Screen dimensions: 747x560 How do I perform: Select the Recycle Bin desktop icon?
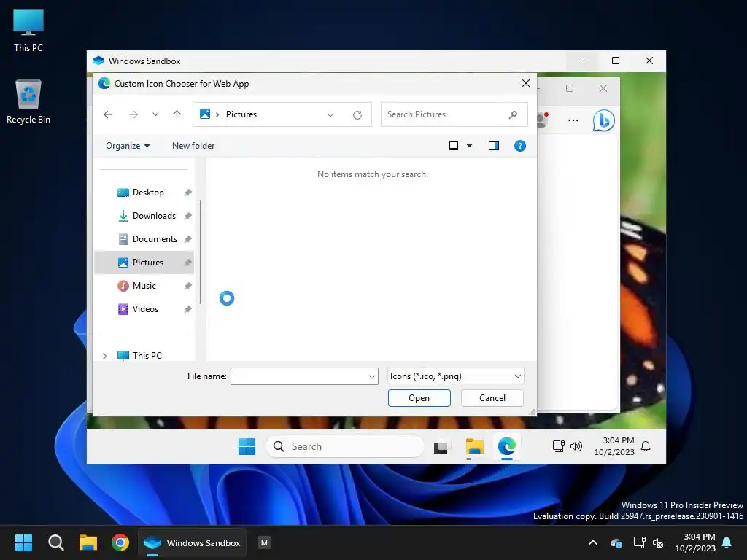point(28,102)
